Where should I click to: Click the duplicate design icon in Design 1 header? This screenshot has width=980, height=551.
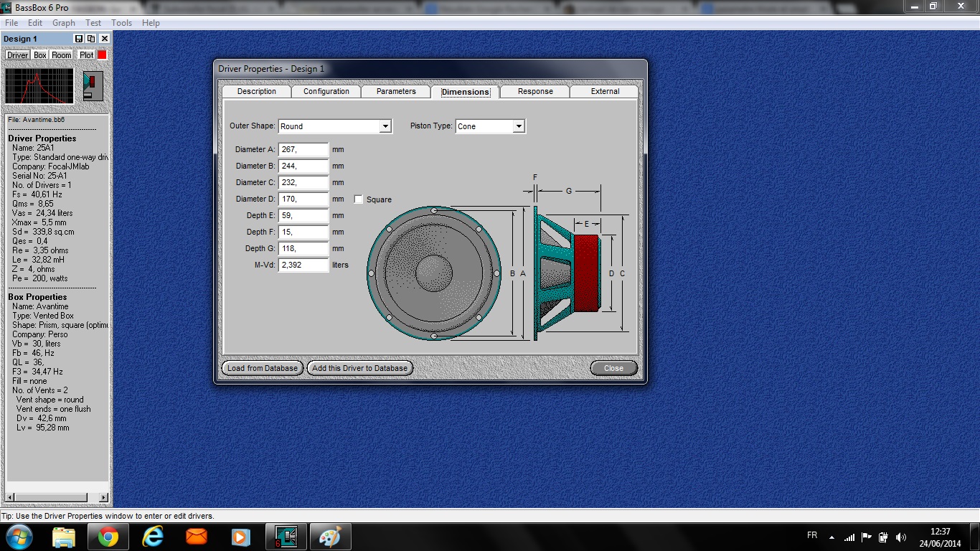click(91, 39)
